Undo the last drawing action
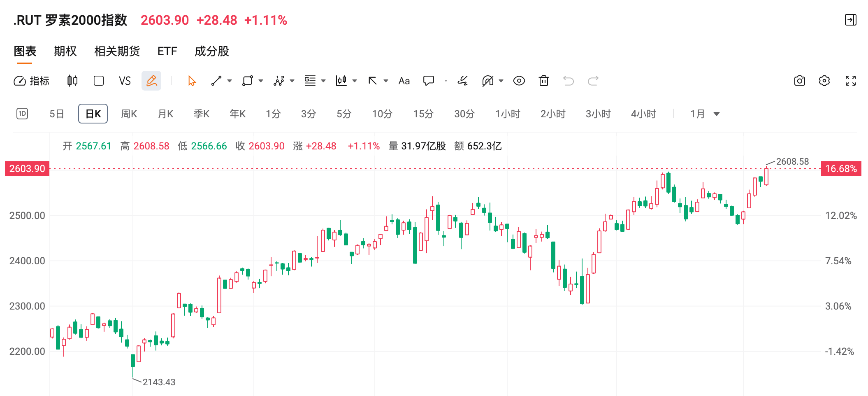Screen dimensions: 868x396 (x=569, y=81)
